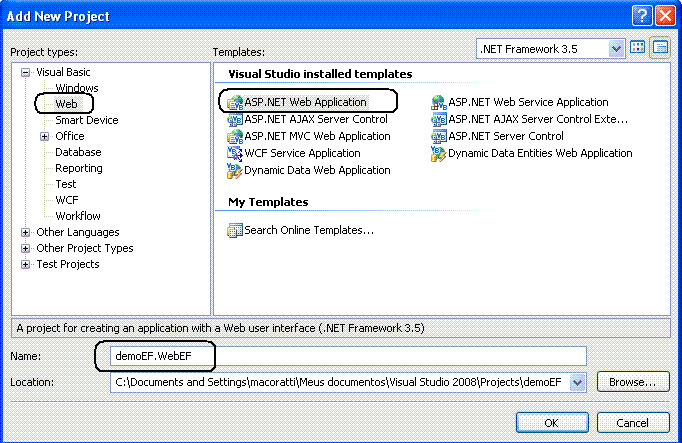
Task: Click Search Online Templates... text
Action: (309, 230)
